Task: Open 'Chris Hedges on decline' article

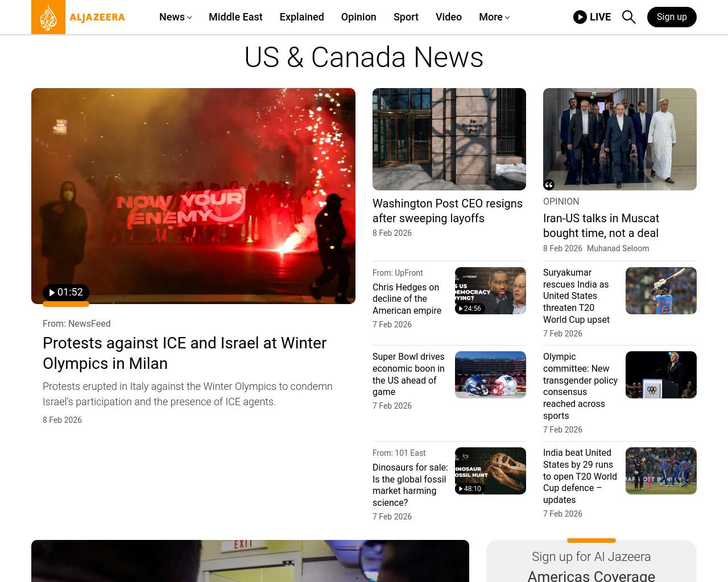Action: click(407, 299)
